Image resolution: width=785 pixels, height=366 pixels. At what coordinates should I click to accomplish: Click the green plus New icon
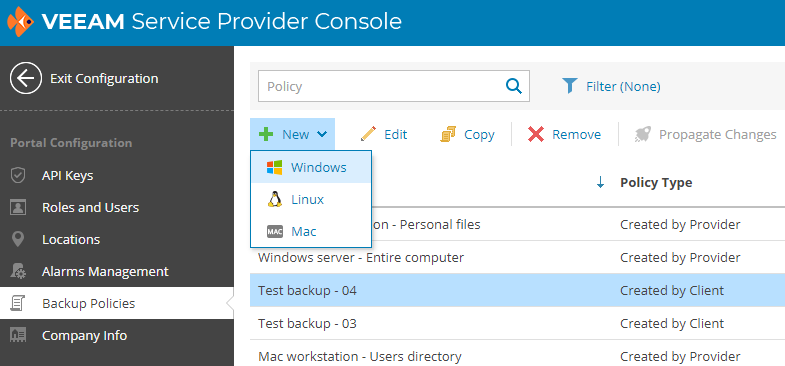coord(266,134)
